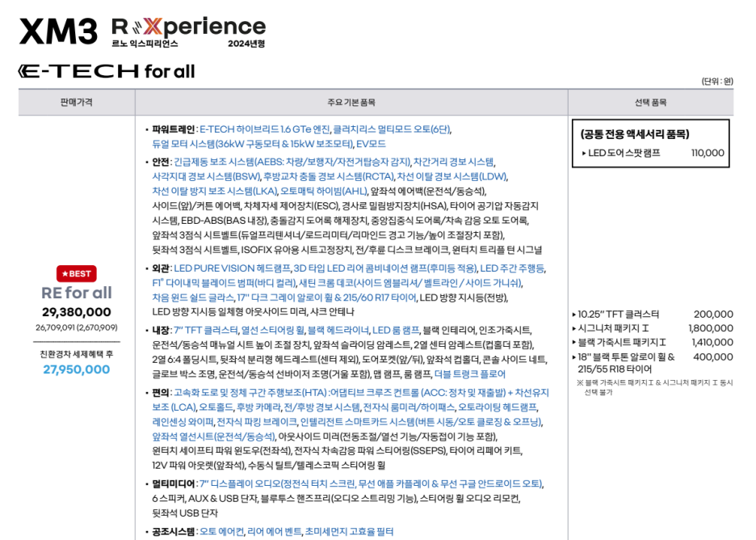Click 오토 에어컨 text
756x540 pixels.
[x=222, y=531]
